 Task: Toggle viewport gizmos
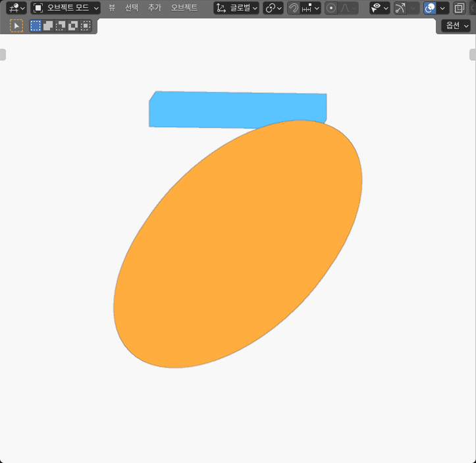400,8
